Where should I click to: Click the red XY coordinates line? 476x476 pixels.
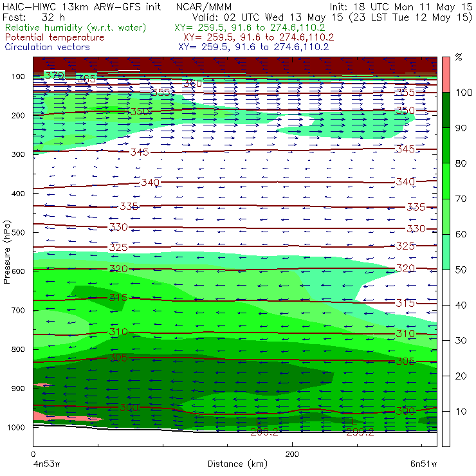click(259, 37)
